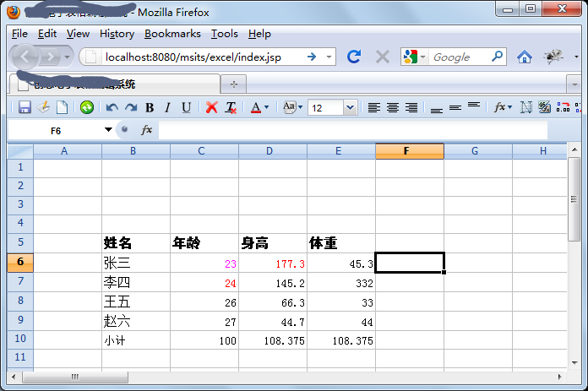Select column F header
The width and height of the screenshot is (588, 391).
click(x=410, y=151)
